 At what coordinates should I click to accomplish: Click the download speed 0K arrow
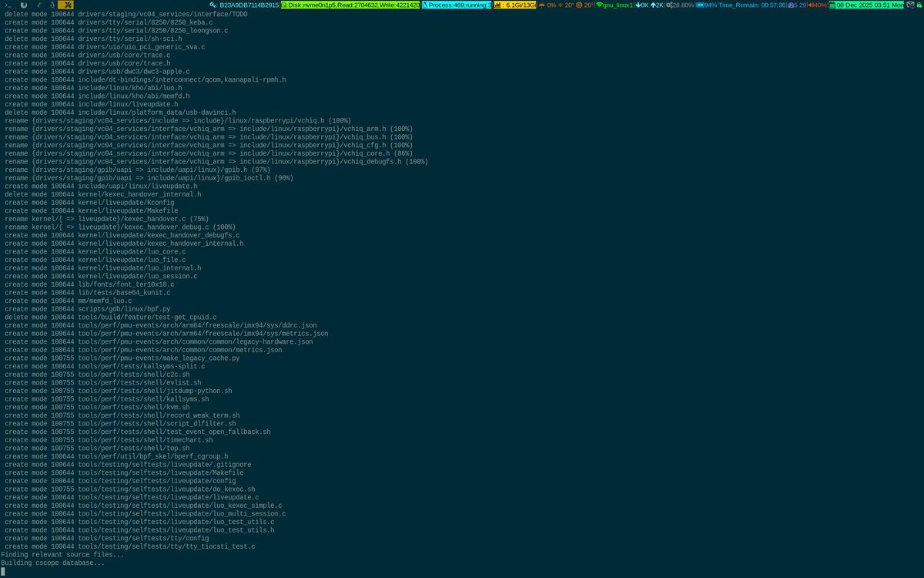tap(642, 5)
